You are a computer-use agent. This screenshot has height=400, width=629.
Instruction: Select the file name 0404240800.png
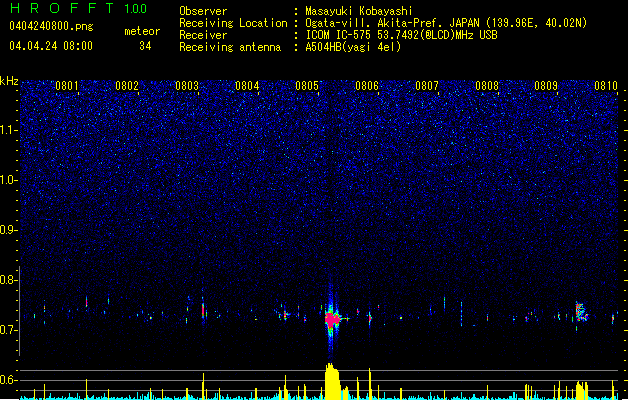point(51,26)
